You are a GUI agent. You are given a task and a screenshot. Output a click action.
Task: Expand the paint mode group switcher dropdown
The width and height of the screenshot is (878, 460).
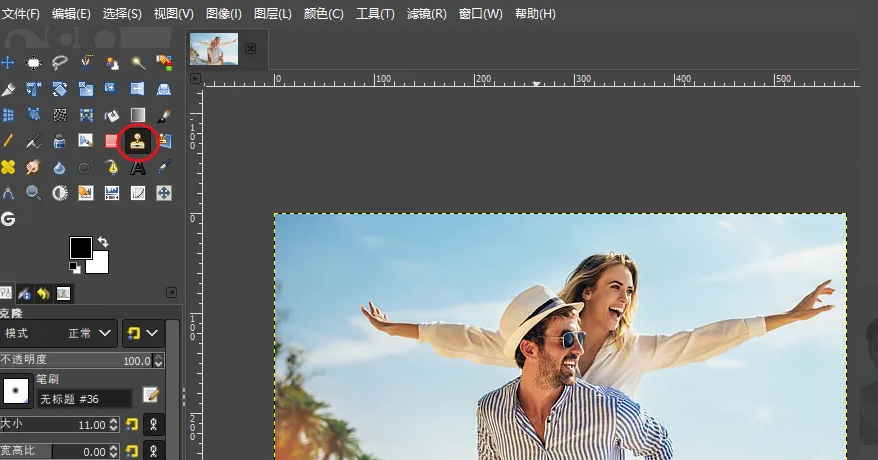142,332
